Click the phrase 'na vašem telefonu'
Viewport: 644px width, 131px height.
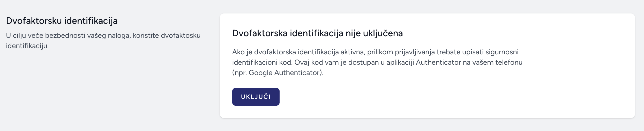(493, 62)
